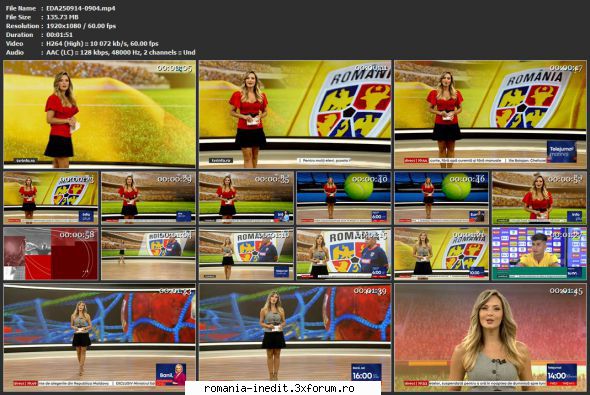
Task: Select stadium close-up thumbnail of presenter in red
Action: pyautogui.click(x=539, y=198)
